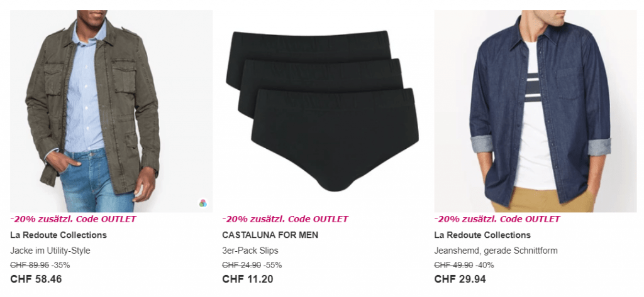Open La Redoute Collections brand above Jeanshemd
The width and height of the screenshot is (644, 297).
482,235
